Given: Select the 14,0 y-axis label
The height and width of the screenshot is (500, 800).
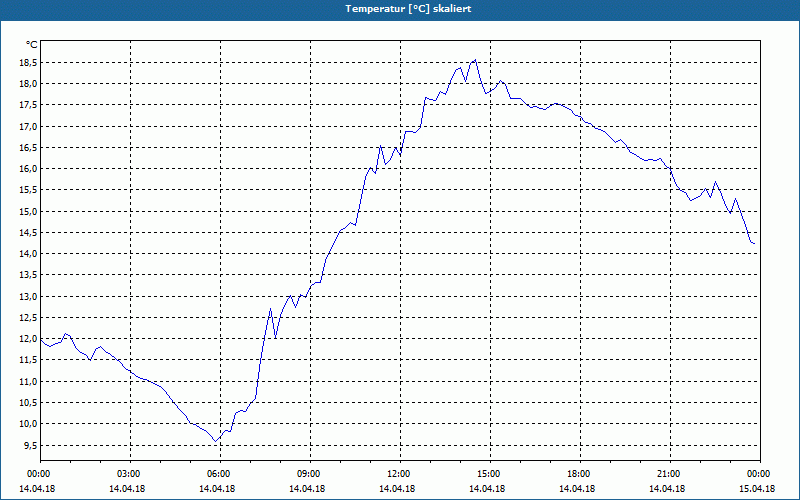Looking at the screenshot, I should tap(29, 254).
